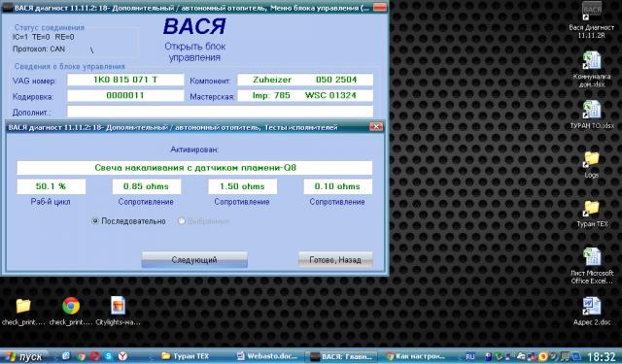The height and width of the screenshot is (364, 622).
Task: Open the Коммуналка дом.xlsx desktop file
Action: click(592, 69)
